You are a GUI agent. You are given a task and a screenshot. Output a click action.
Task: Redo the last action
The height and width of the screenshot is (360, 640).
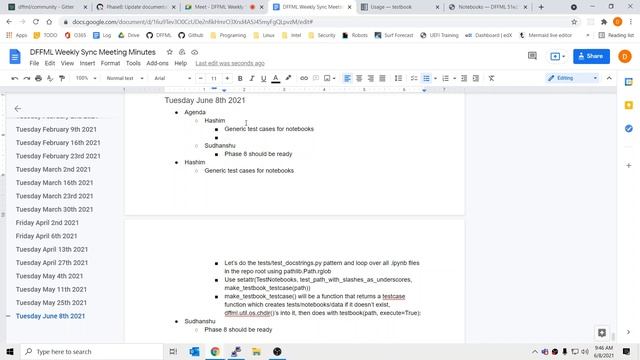pyautogui.click(x=27, y=78)
